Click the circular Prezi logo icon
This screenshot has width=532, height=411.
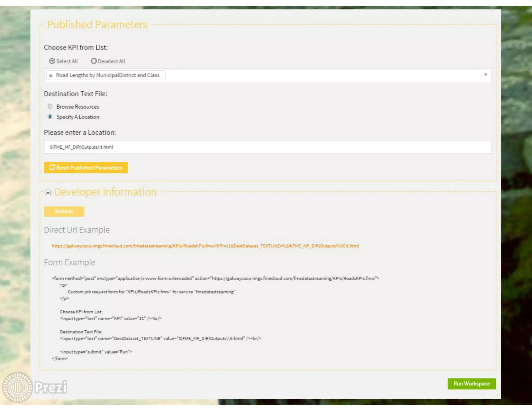pyautogui.click(x=17, y=387)
